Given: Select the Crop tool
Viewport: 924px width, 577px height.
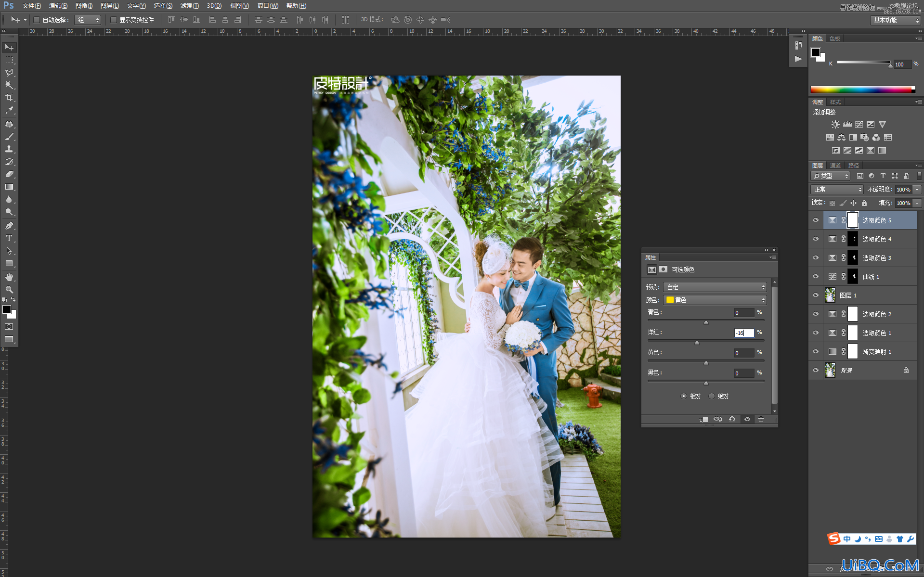Looking at the screenshot, I should [x=9, y=98].
